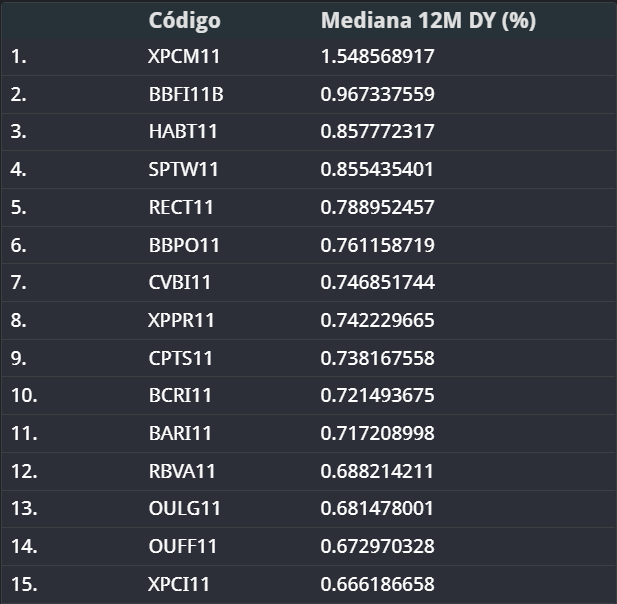Screen dimensions: 617x604
Task: Click the BBPO11 code
Action: (x=184, y=246)
